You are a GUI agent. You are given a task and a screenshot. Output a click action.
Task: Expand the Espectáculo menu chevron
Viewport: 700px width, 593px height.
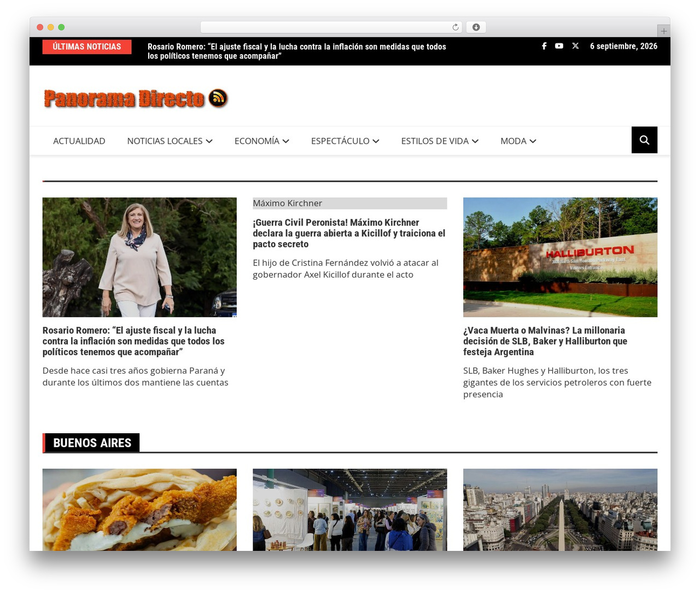point(376,141)
